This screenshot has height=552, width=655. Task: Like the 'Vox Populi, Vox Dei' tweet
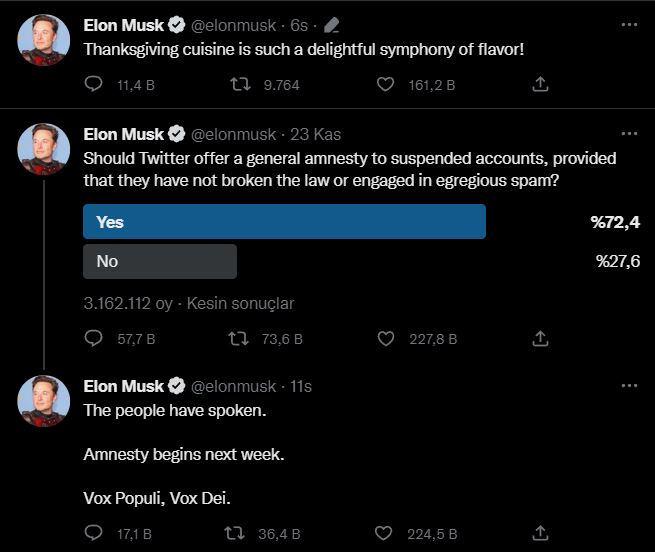tap(385, 534)
